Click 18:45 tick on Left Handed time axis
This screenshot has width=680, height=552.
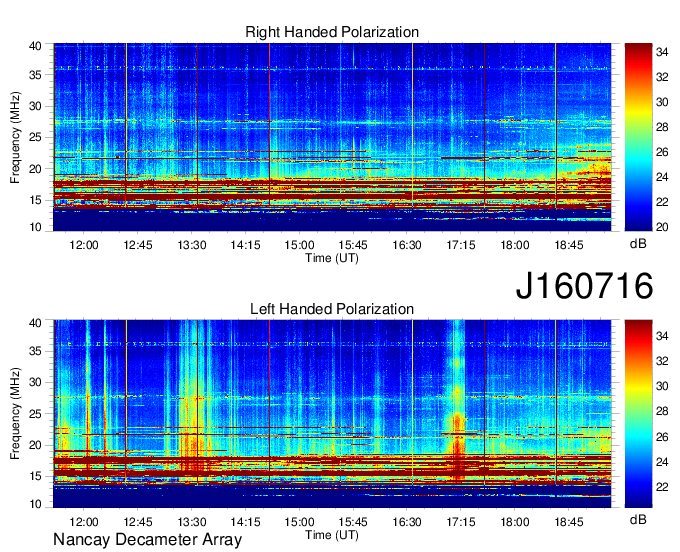[569, 522]
